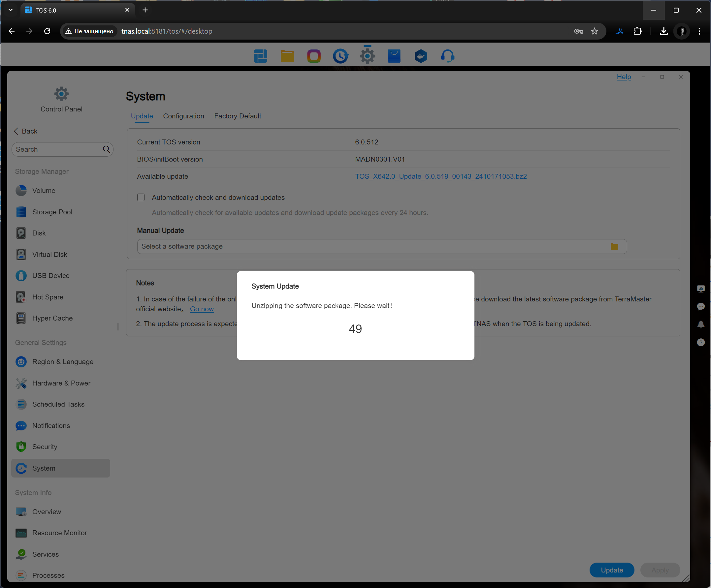711x588 pixels.
Task: Open the App Center bag icon
Action: coord(394,56)
